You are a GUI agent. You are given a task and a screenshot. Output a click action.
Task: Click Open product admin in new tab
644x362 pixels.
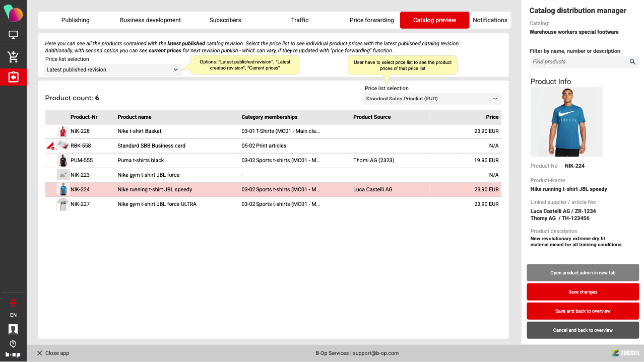click(x=583, y=273)
